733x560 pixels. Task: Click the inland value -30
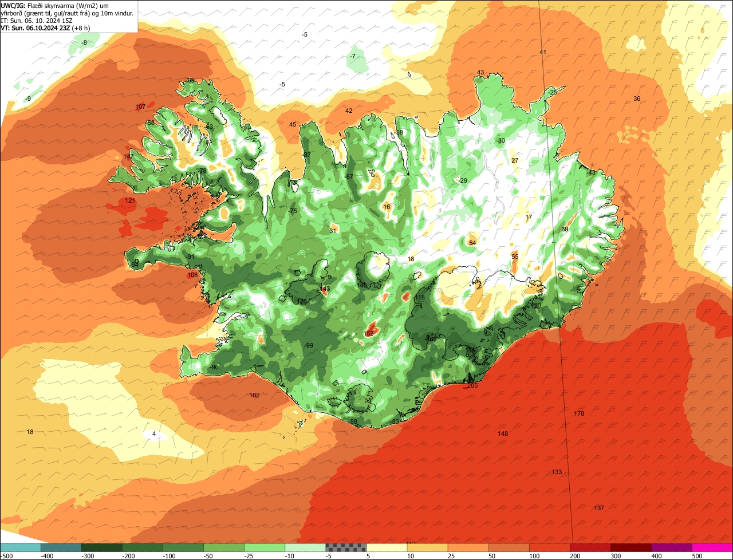pyautogui.click(x=500, y=140)
